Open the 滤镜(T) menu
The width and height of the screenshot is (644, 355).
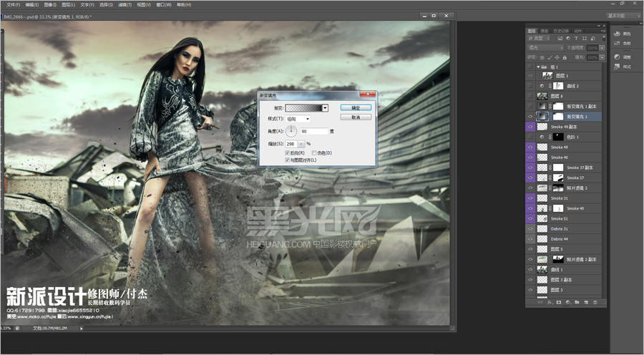point(125,5)
